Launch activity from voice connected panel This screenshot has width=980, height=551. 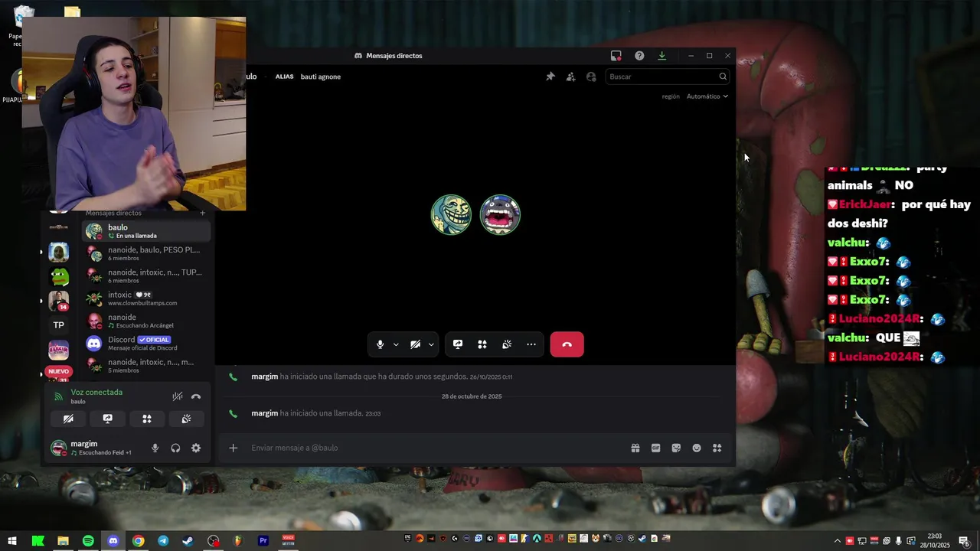147,419
